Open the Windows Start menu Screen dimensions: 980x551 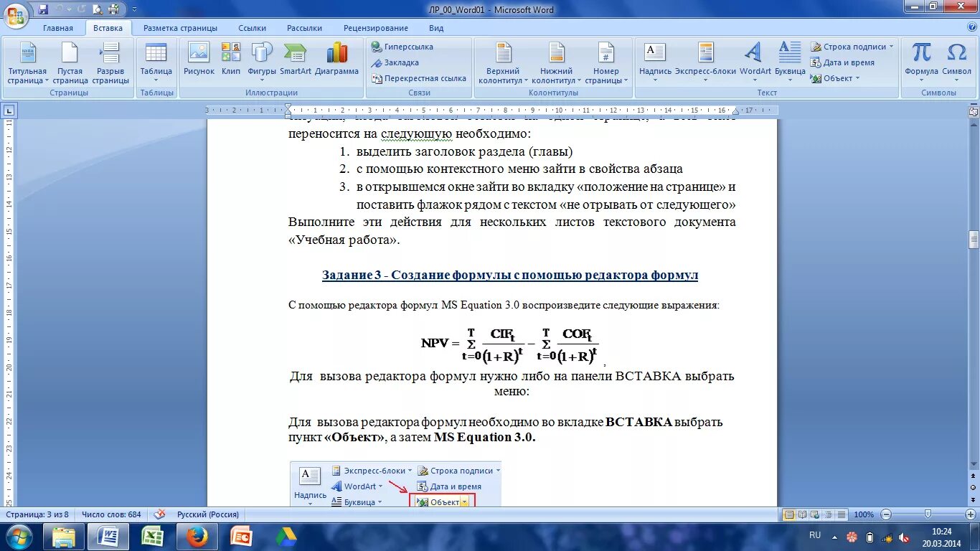19,536
